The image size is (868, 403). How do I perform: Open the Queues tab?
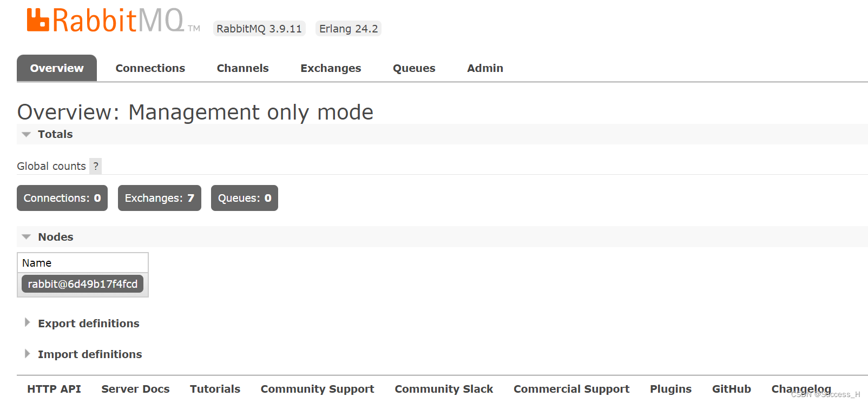[x=414, y=68]
